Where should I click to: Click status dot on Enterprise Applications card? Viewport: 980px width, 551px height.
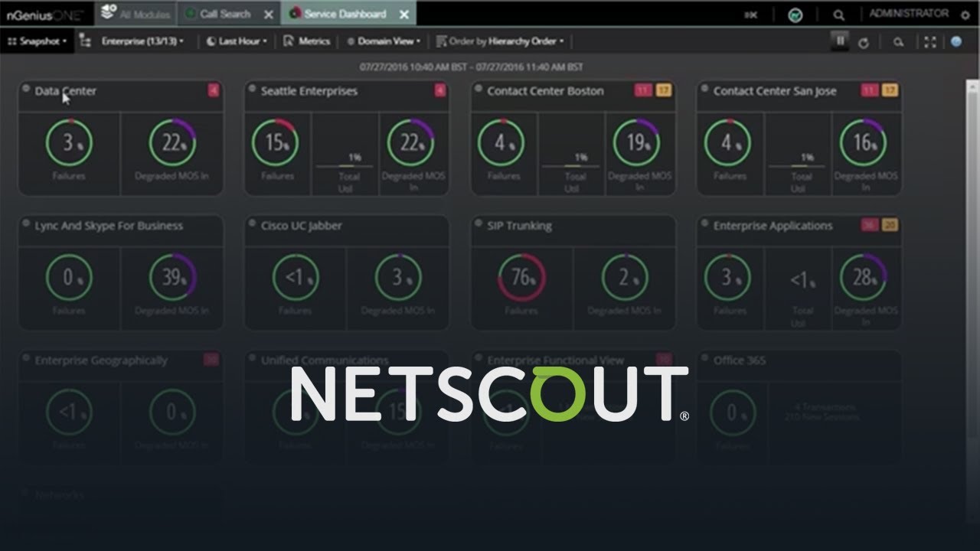pos(705,223)
